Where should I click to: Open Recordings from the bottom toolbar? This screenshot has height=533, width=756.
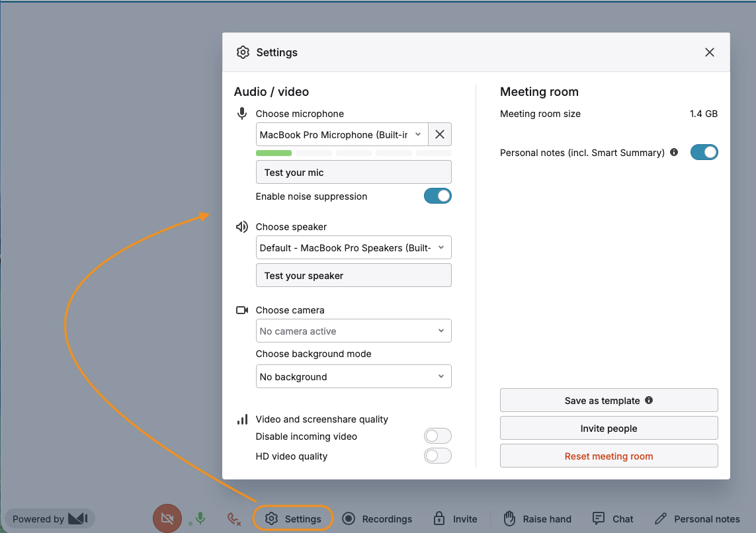pyautogui.click(x=377, y=519)
